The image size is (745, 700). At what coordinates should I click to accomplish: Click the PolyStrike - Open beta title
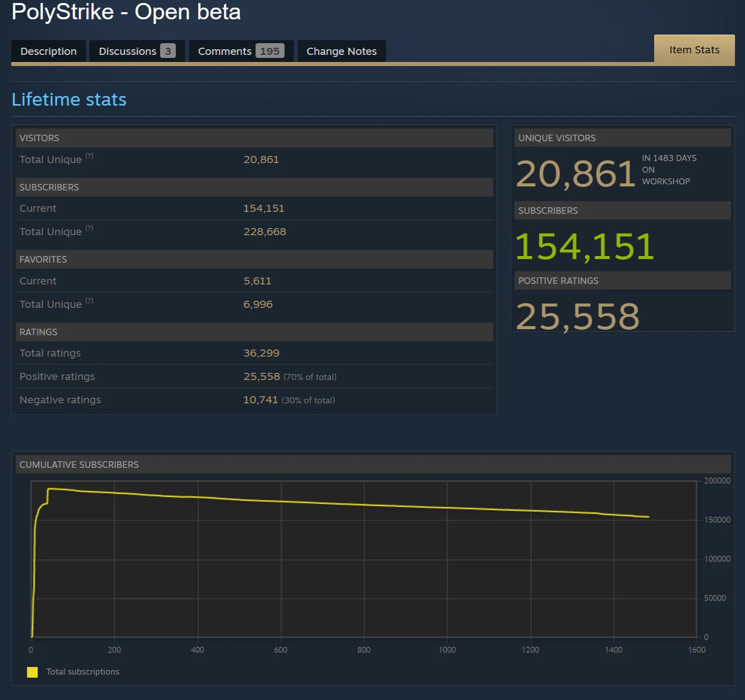pyautogui.click(x=126, y=12)
